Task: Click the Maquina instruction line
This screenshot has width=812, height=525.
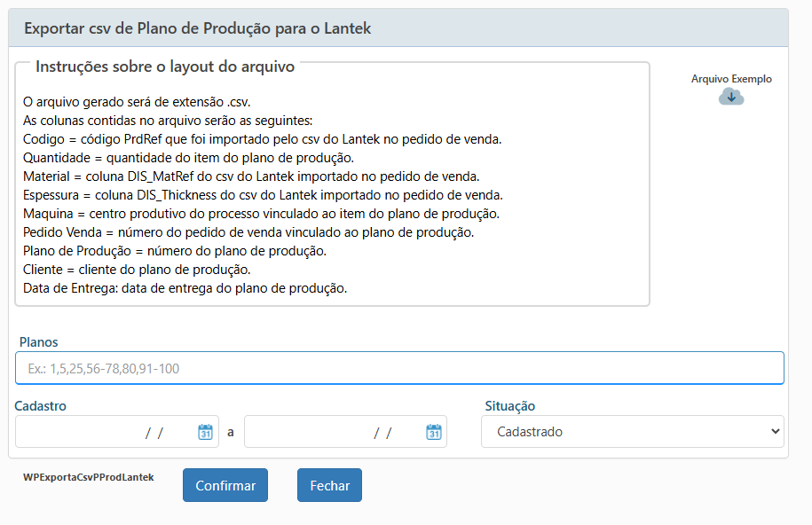Action: [x=261, y=214]
